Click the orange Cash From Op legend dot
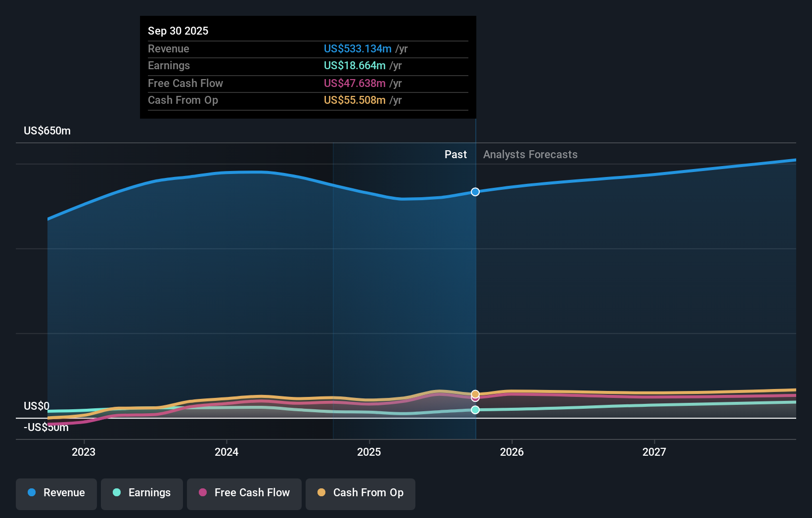The height and width of the screenshot is (518, 812). [322, 493]
